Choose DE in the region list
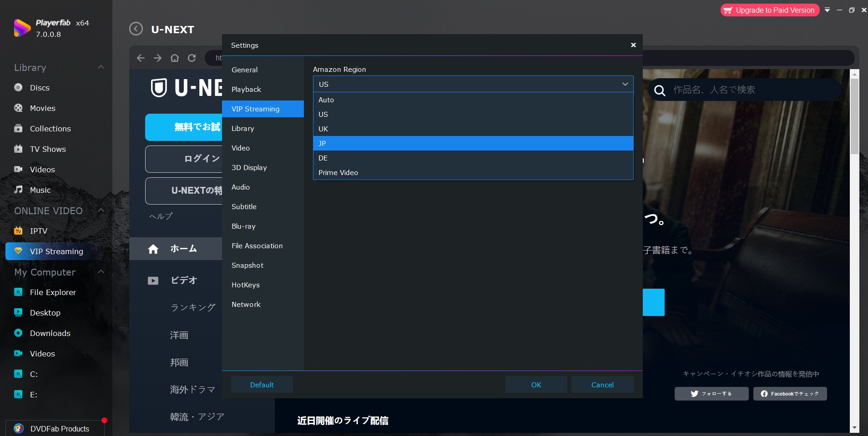Viewport: 868px width, 436px height. tap(473, 158)
